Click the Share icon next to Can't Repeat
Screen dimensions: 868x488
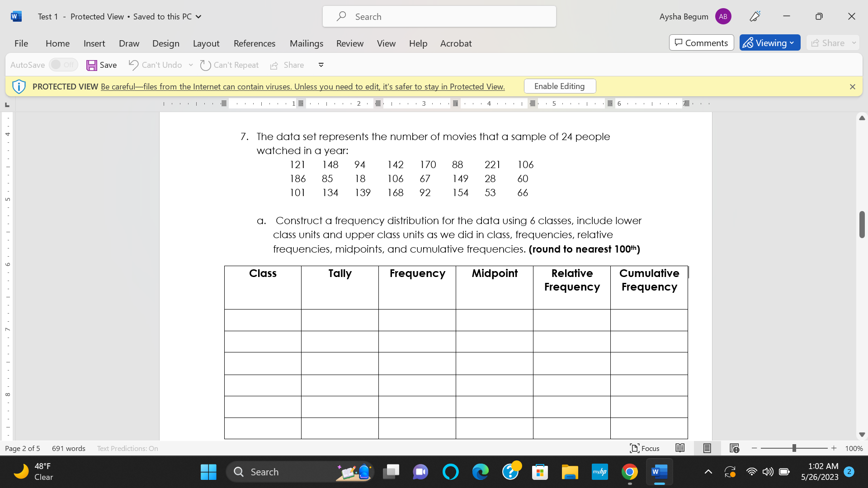(x=274, y=65)
